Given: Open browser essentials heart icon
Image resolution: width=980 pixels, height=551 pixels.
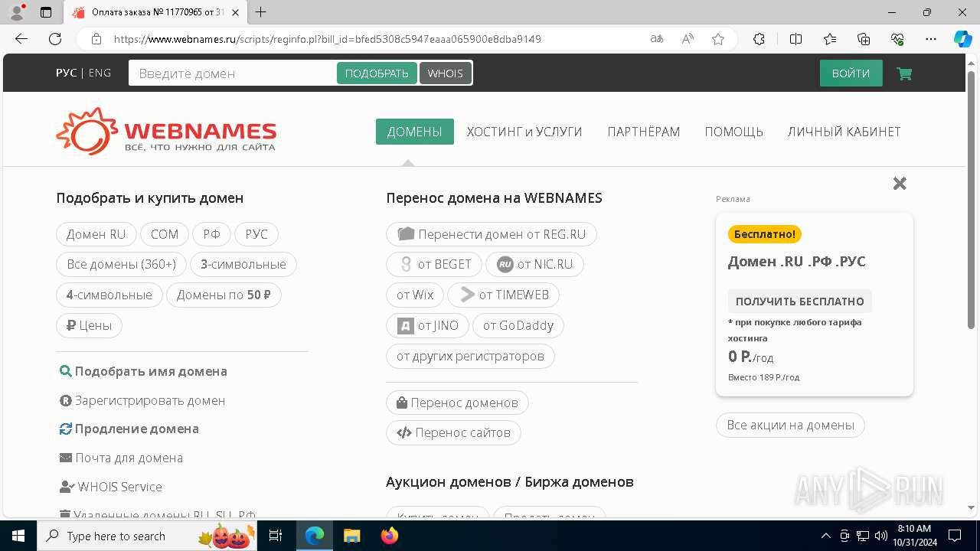Looking at the screenshot, I should 897,39.
